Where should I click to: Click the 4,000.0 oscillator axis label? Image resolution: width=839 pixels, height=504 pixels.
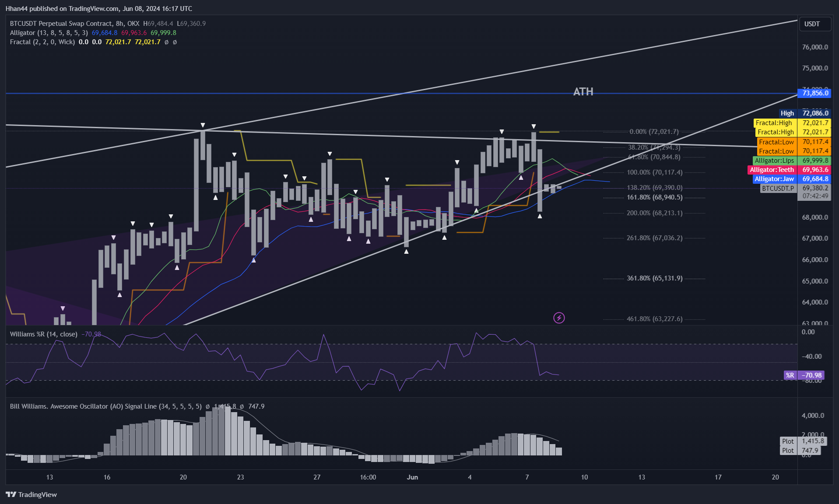[x=813, y=416]
